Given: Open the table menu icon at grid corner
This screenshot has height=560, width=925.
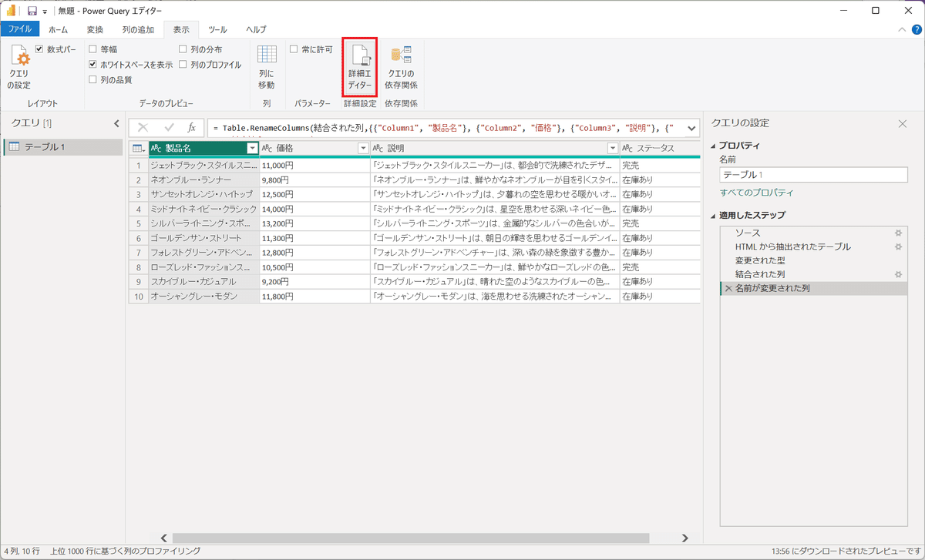Looking at the screenshot, I should point(138,149).
